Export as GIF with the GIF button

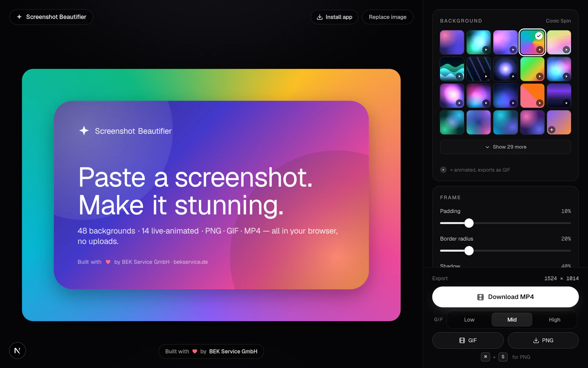coord(468,340)
